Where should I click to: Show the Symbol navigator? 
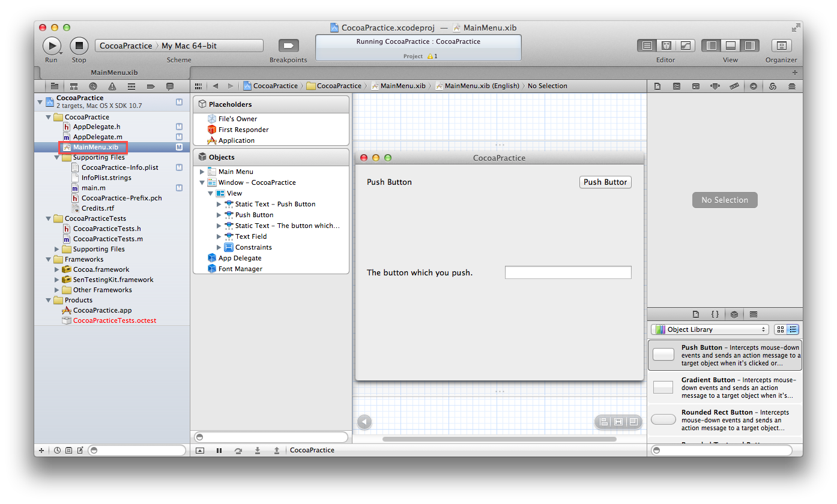[x=74, y=86]
